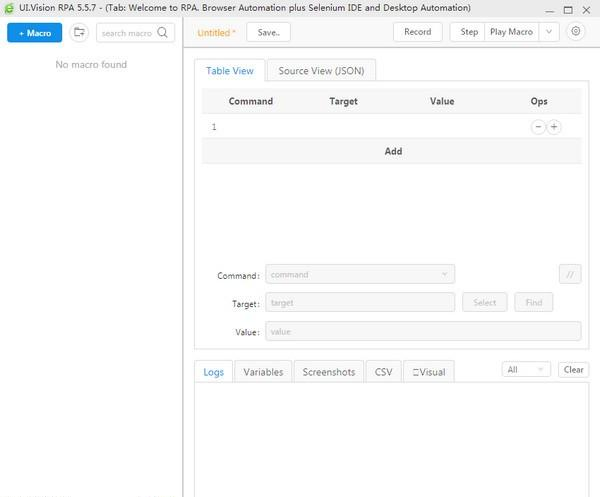
Task: Click the Add row button
Action: click(x=393, y=151)
